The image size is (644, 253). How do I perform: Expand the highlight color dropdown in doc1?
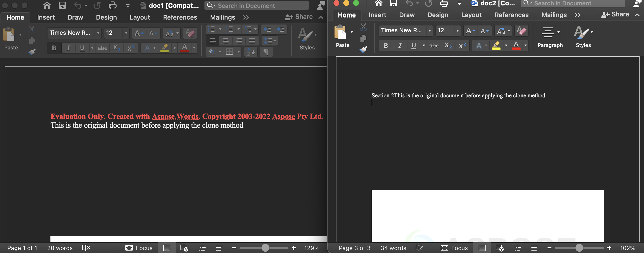coord(174,48)
